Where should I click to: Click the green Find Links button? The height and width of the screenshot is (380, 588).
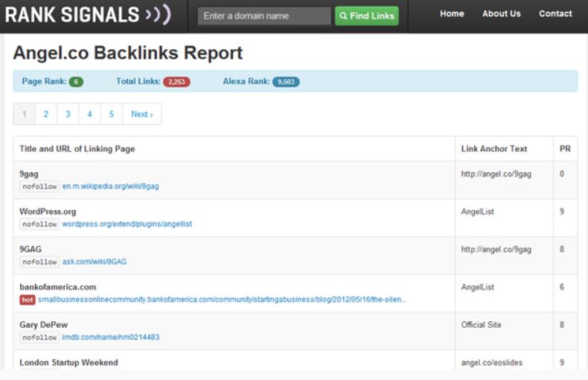[x=367, y=16]
